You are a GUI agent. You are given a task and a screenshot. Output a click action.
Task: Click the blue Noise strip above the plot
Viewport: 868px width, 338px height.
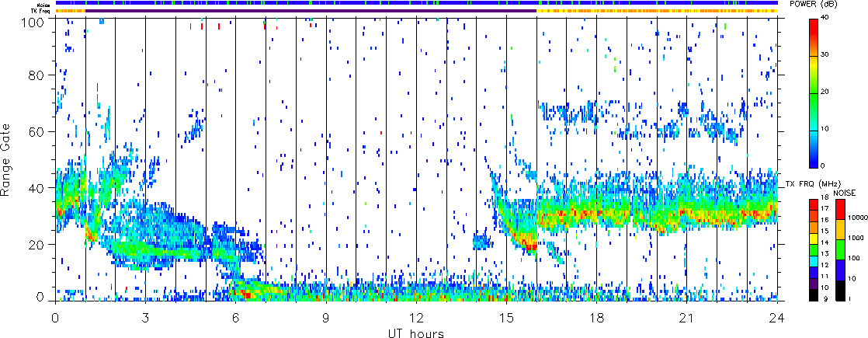pyautogui.click(x=416, y=3)
